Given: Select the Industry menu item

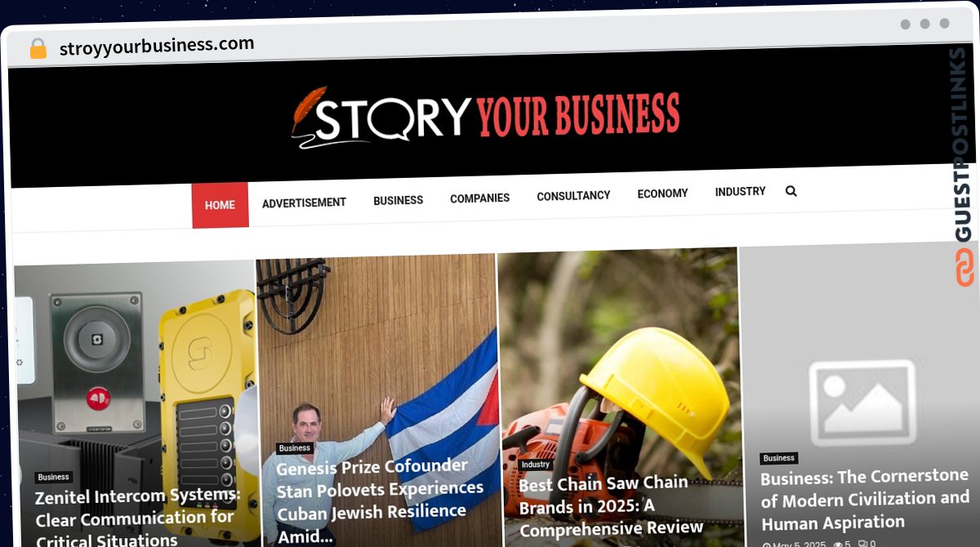Looking at the screenshot, I should pyautogui.click(x=740, y=191).
